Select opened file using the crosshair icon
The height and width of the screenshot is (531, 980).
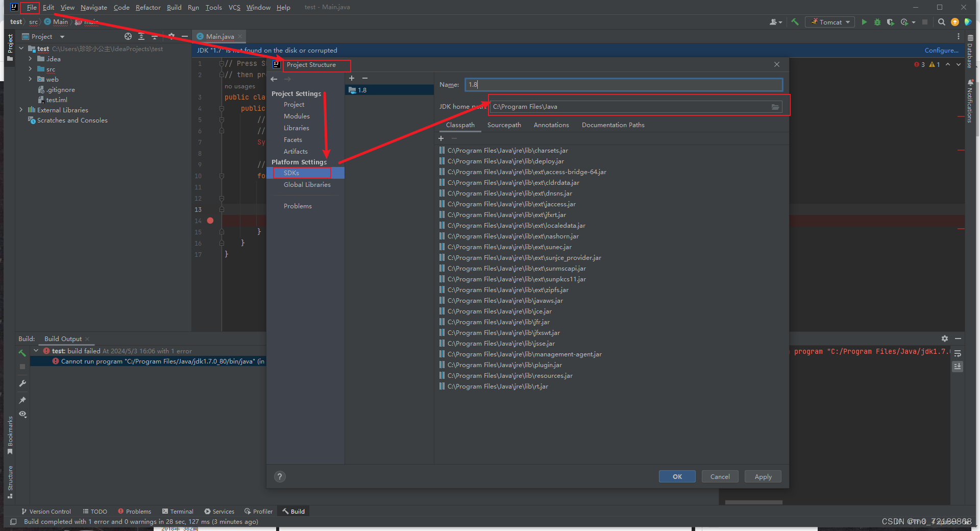(x=128, y=36)
